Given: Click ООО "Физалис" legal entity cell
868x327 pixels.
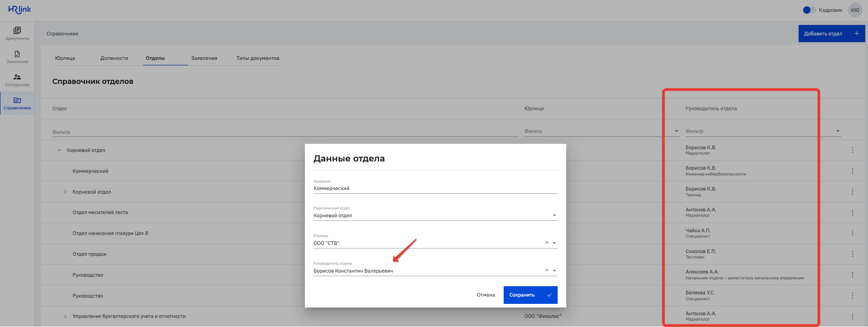Looking at the screenshot, I should 543,317.
